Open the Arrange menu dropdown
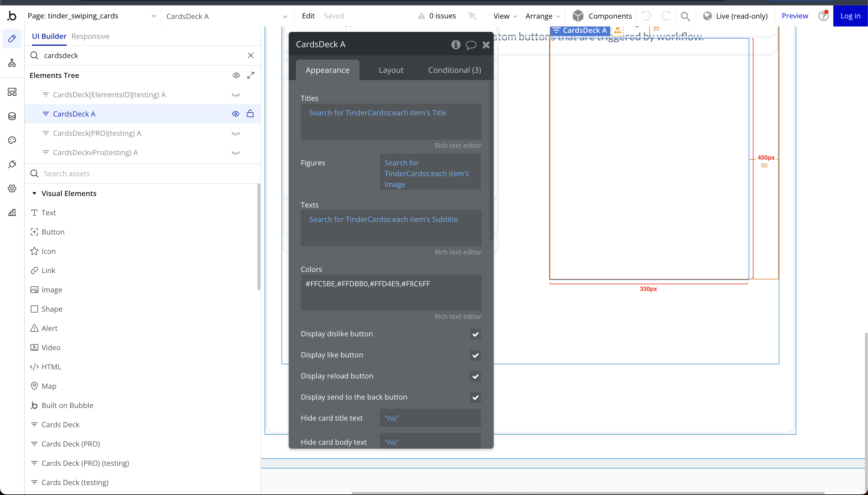The height and width of the screenshot is (495, 868). 542,16
